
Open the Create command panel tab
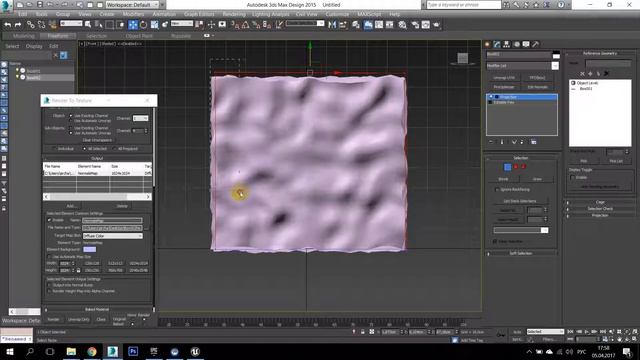tap(487, 44)
